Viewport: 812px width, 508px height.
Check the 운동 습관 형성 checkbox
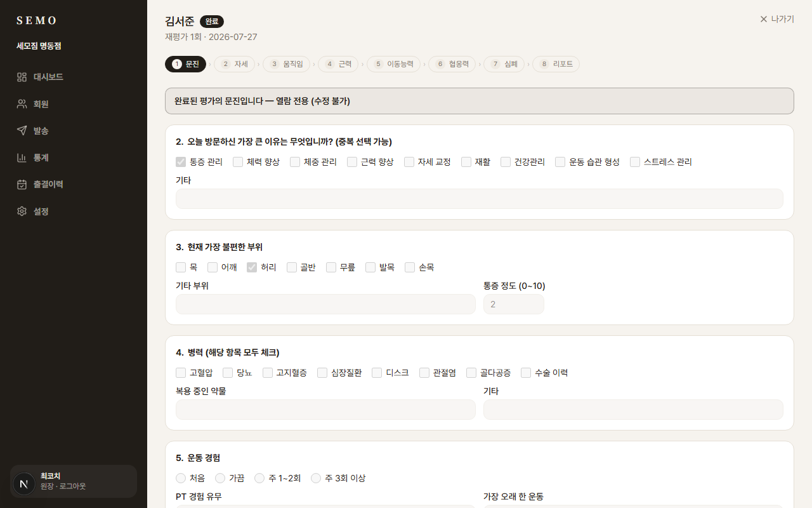coord(560,162)
